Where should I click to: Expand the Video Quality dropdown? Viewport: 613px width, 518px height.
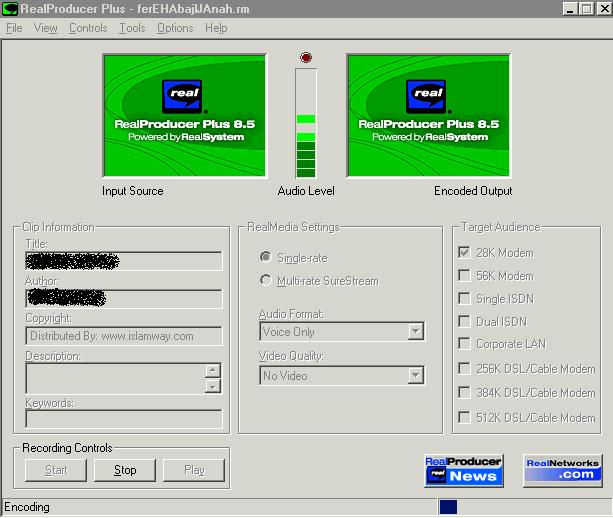416,376
